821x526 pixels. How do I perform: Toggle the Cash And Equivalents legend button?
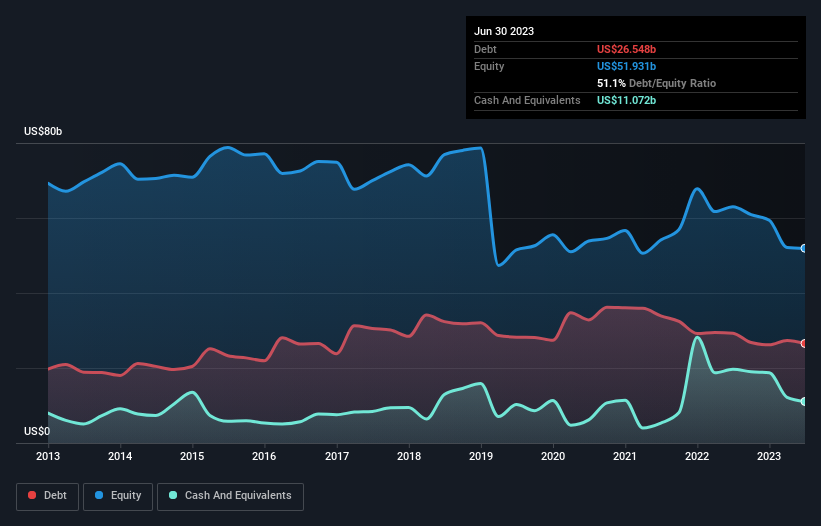(x=230, y=496)
